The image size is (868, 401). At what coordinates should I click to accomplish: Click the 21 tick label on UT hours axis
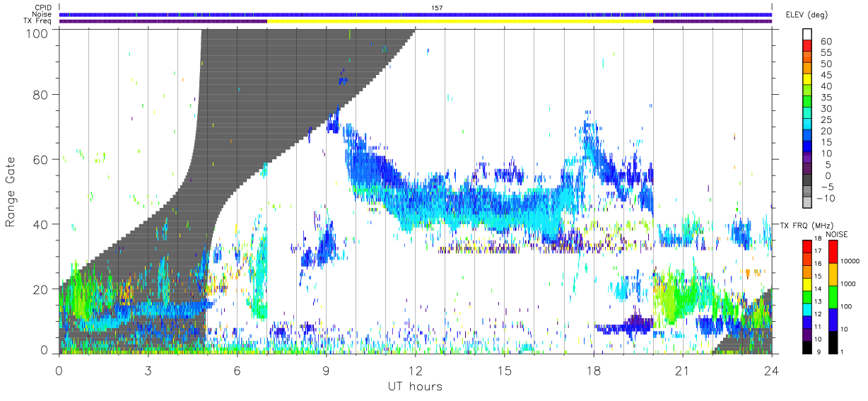682,370
